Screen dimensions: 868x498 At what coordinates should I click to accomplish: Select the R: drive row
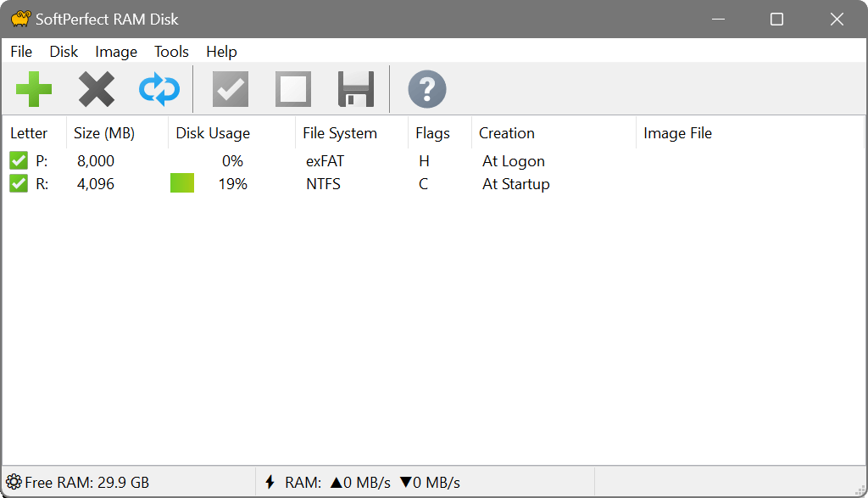[339, 183]
